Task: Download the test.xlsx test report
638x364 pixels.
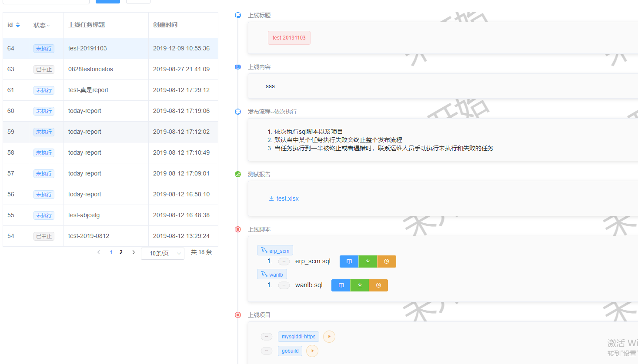Action: click(x=284, y=199)
